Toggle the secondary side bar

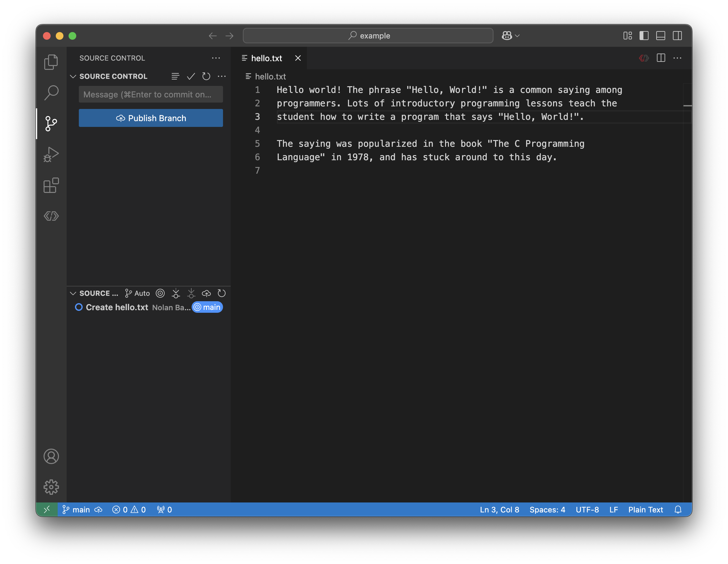point(677,36)
